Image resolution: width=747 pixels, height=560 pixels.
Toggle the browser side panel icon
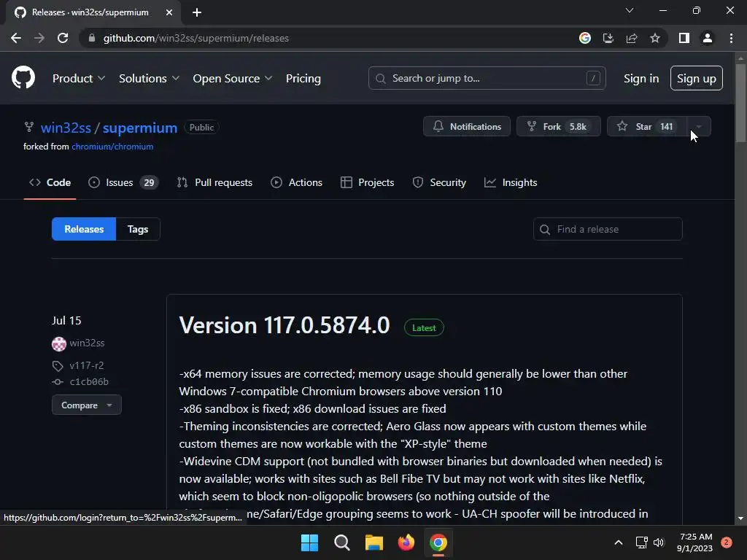[x=684, y=38]
